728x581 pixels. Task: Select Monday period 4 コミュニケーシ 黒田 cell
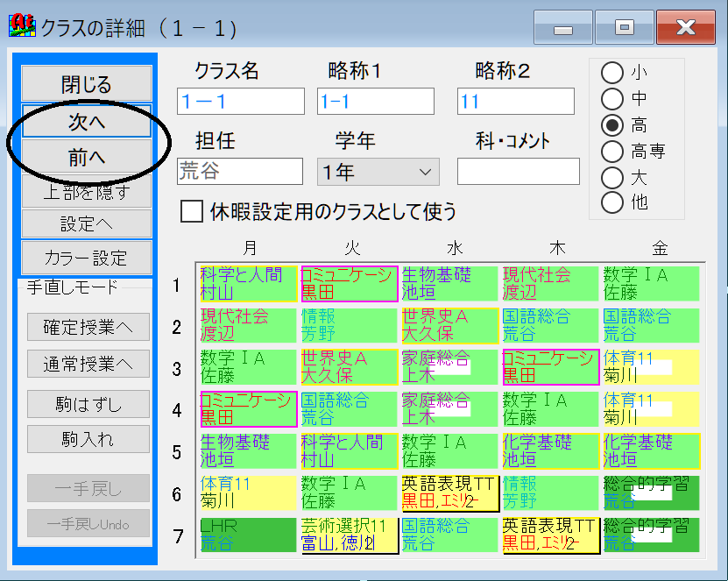pyautogui.click(x=249, y=409)
